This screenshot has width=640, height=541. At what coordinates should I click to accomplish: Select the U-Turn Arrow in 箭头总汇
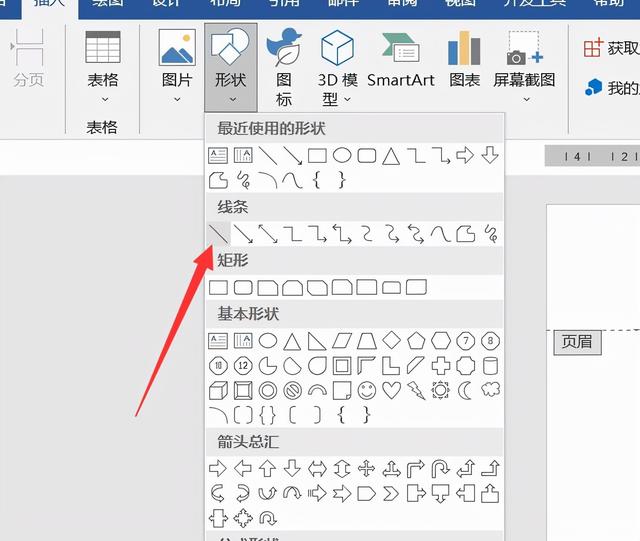tap(441, 469)
